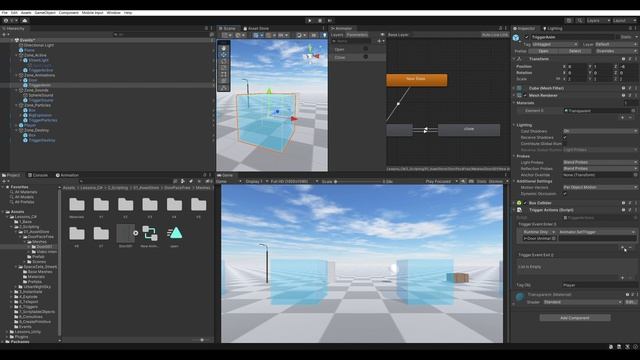Open the Light Probes dropdown

tap(600, 162)
